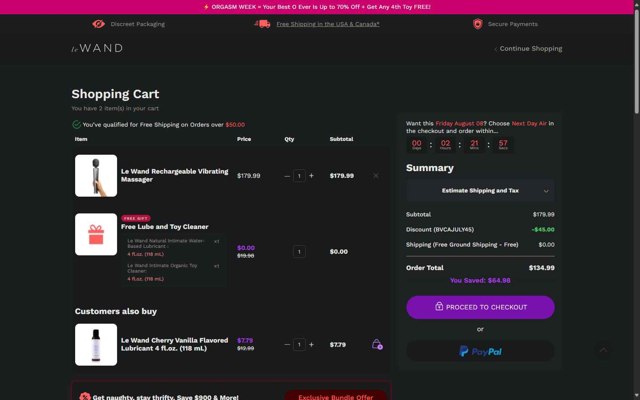Open the le WAND logo homepage
Screen dimensions: 640x400
(x=97, y=48)
